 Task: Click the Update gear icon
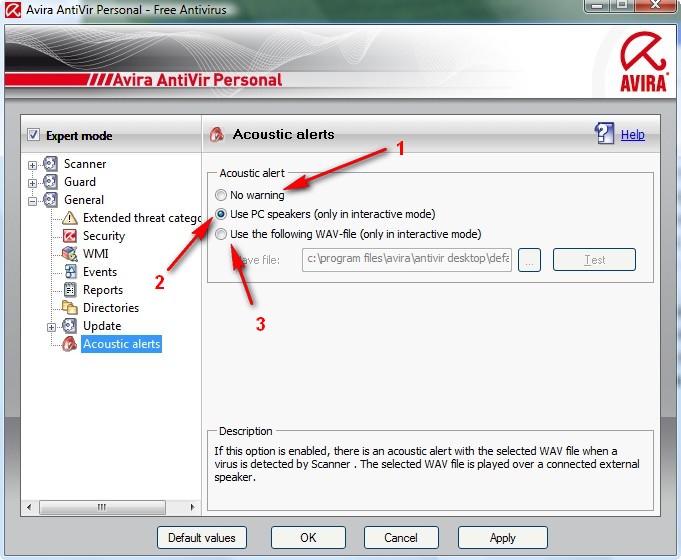69,326
